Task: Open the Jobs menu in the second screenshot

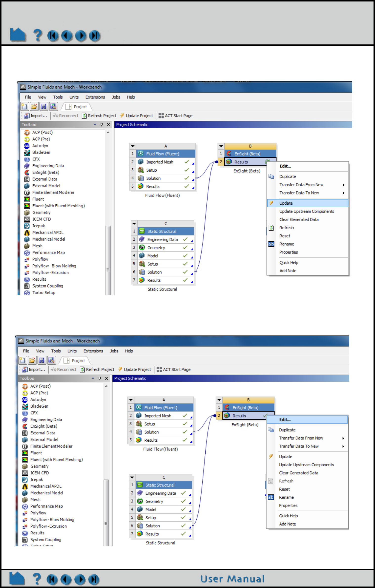Action: click(114, 351)
